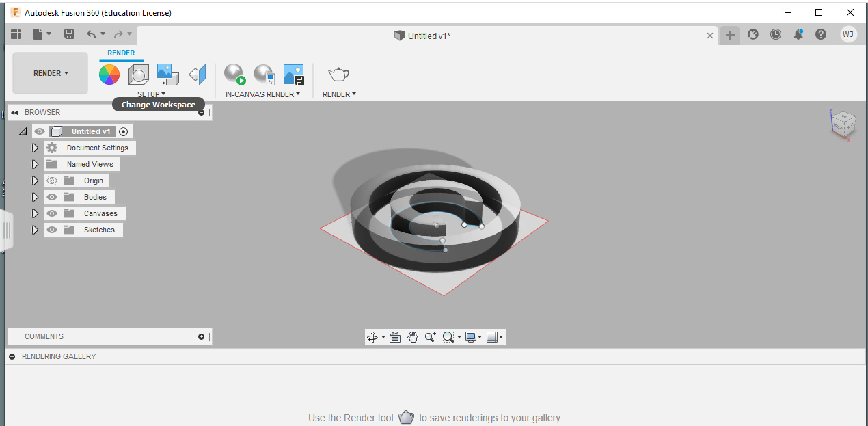Expand the Document Settings tree item
The width and height of the screenshot is (868, 426).
coord(35,147)
